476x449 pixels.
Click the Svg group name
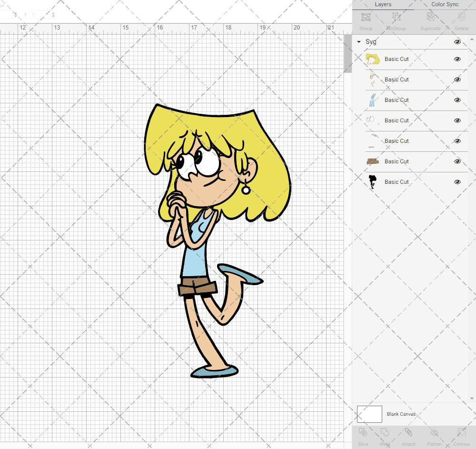(x=371, y=42)
